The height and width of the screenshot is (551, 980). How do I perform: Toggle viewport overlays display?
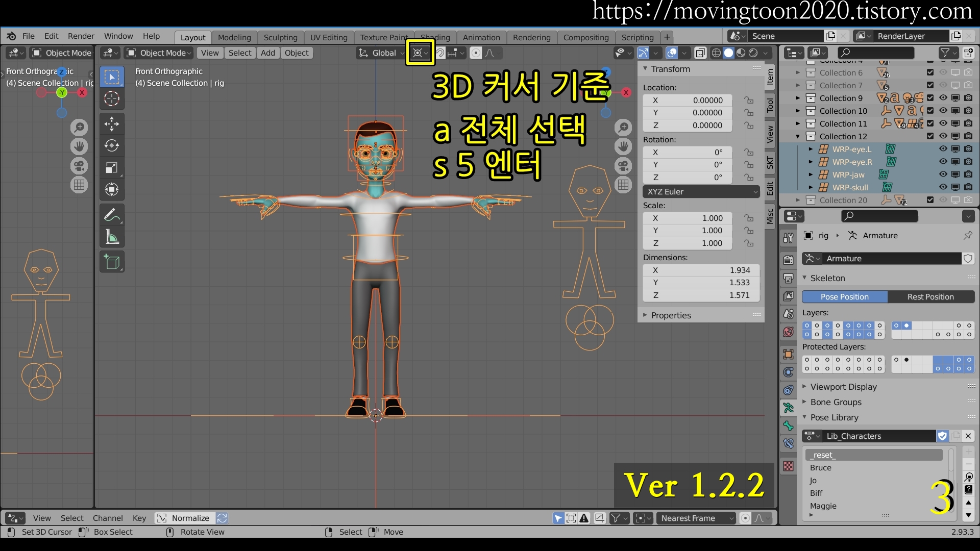tap(672, 53)
